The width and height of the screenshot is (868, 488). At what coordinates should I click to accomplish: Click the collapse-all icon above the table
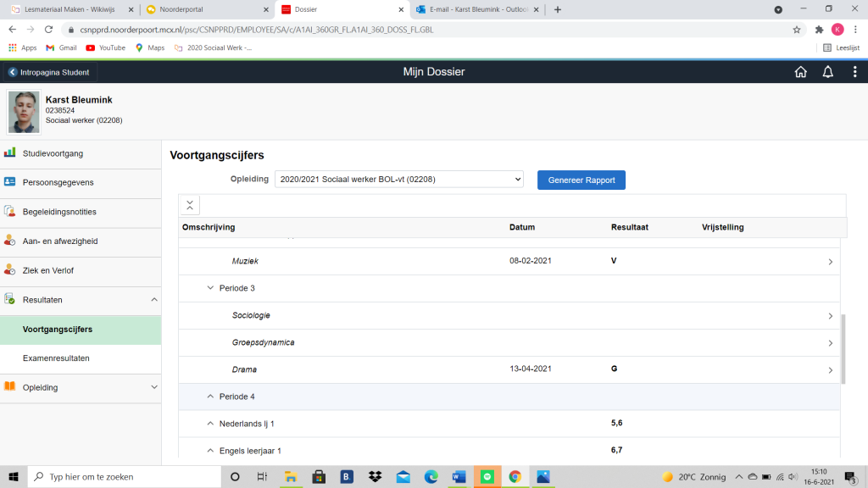coord(190,205)
